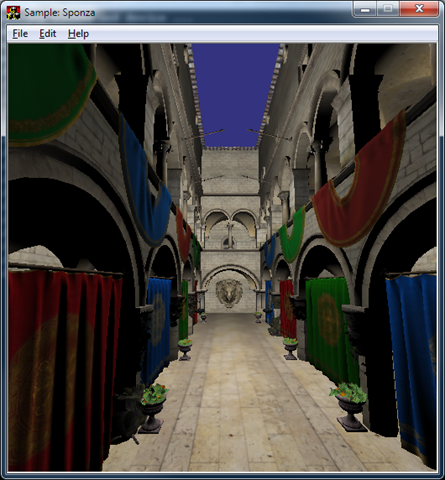The height and width of the screenshot is (480, 445).
Task: Select the nearest flower pot on left side
Action: pyautogui.click(x=153, y=408)
